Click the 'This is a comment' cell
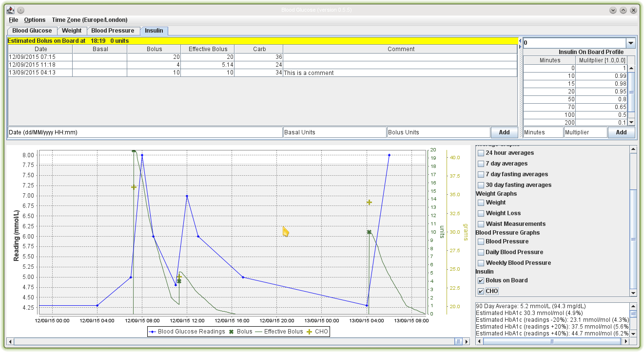 tap(400, 73)
